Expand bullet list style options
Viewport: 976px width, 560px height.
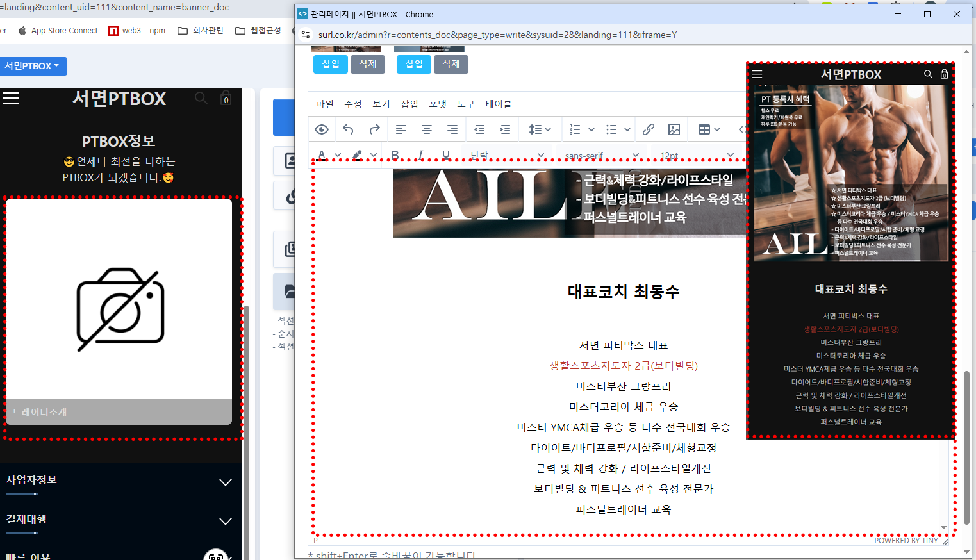627,129
